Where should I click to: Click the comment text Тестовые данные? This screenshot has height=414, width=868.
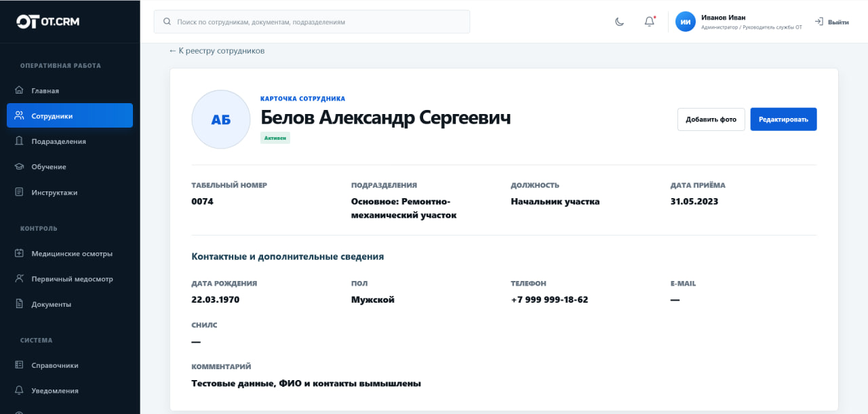(307, 383)
